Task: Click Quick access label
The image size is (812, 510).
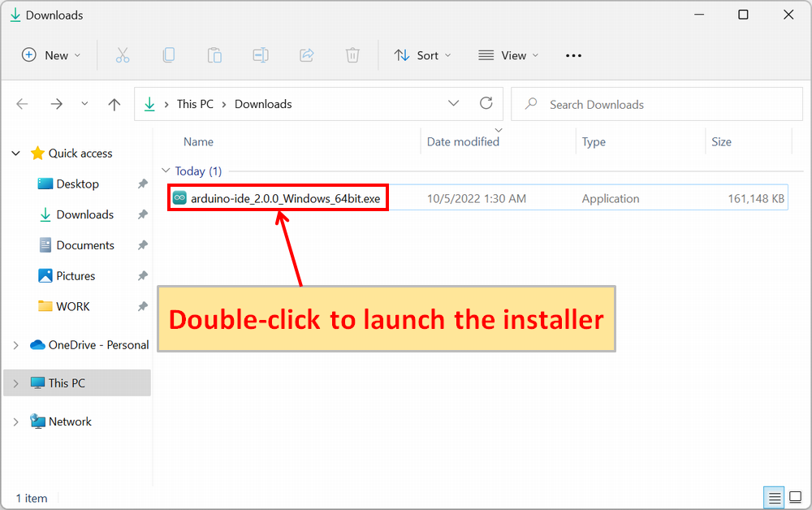Action: 80,153
